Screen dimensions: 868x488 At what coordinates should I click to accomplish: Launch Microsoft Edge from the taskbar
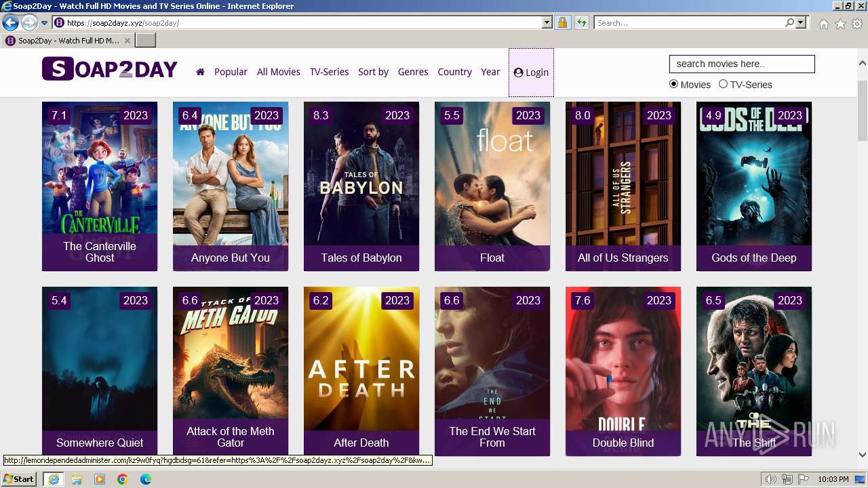click(x=146, y=479)
